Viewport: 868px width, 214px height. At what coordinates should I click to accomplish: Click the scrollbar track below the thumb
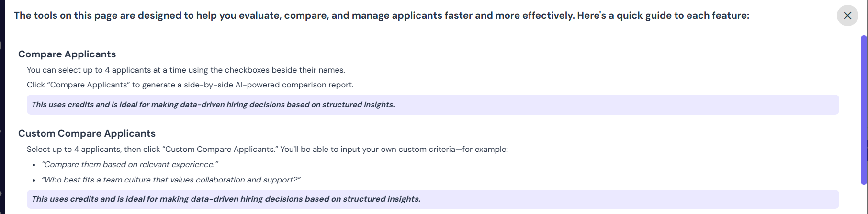pos(864,199)
